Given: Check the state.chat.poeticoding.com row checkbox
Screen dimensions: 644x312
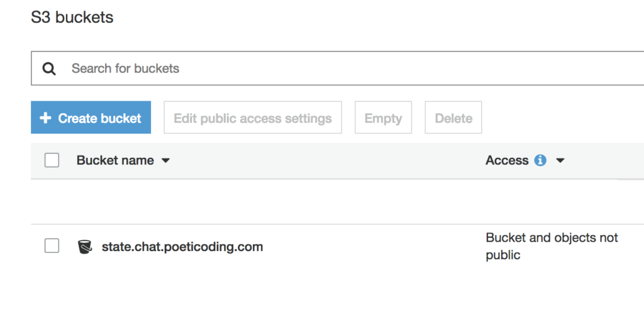Looking at the screenshot, I should [52, 246].
